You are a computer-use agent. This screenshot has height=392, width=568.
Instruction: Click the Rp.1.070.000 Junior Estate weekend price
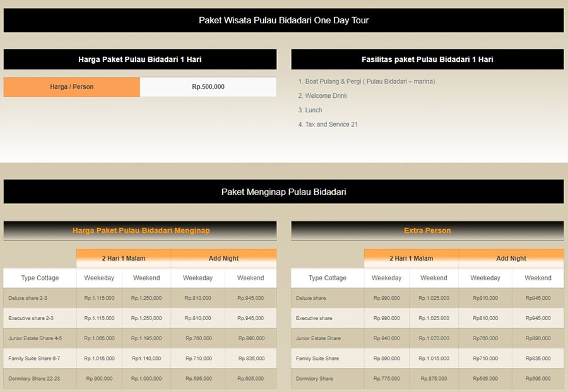434,338
